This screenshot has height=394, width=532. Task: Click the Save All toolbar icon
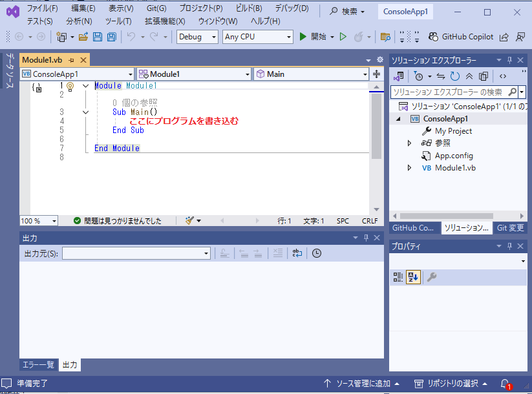(111, 37)
